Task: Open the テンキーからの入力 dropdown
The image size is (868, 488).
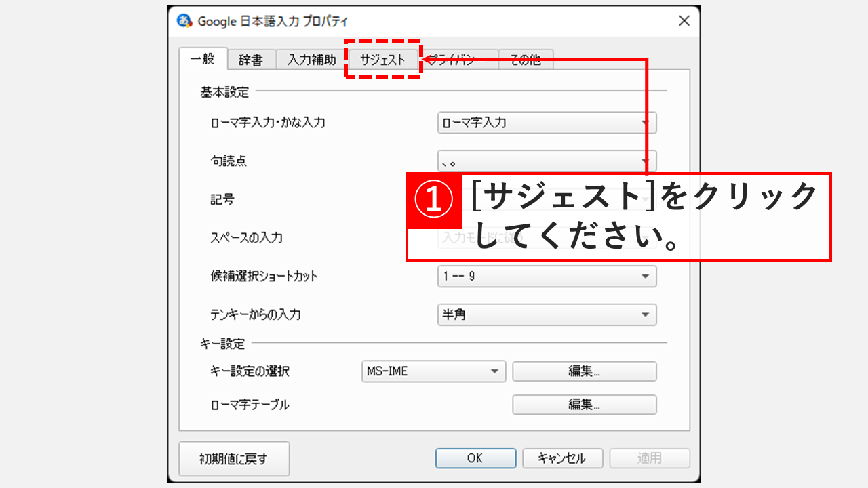Action: [x=547, y=315]
